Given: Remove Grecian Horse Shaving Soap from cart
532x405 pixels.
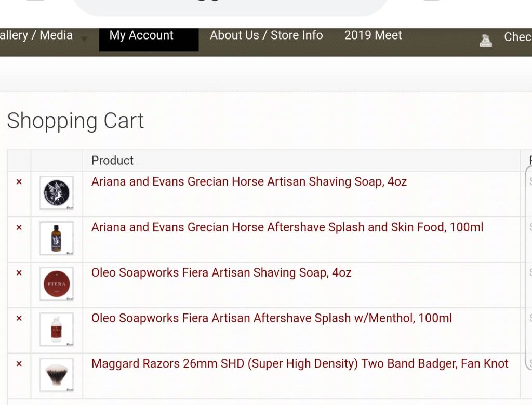Looking at the screenshot, I should [19, 182].
